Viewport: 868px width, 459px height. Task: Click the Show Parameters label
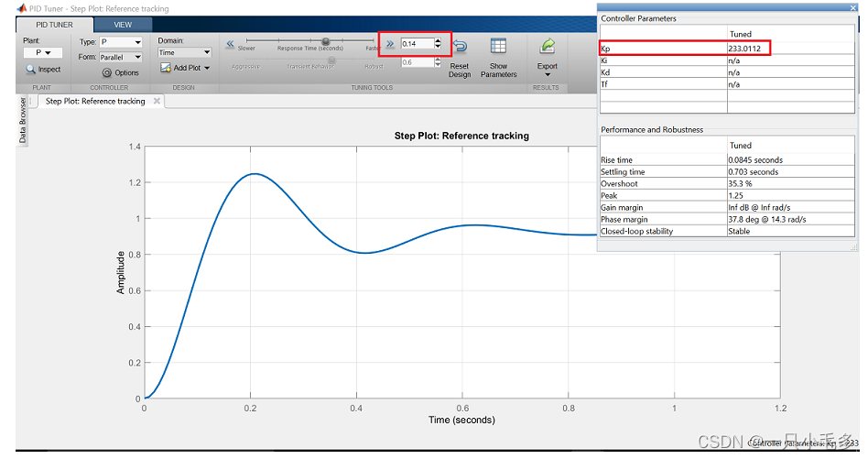(499, 71)
